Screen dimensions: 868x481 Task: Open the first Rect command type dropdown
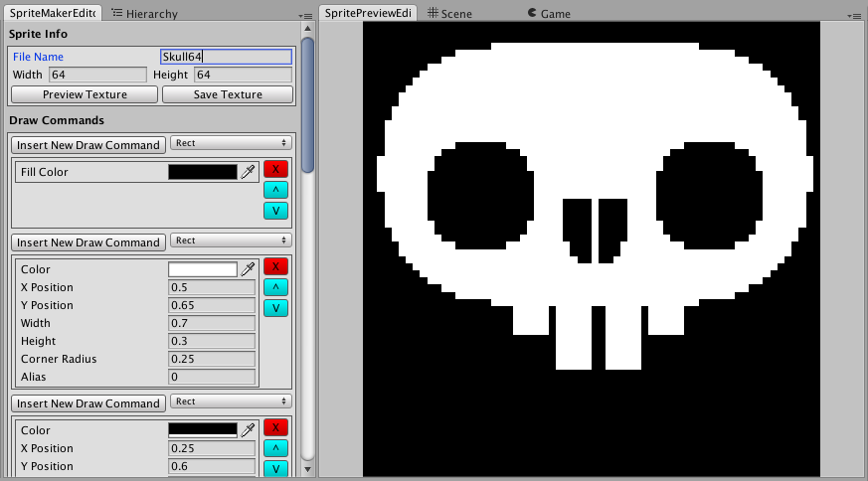[x=231, y=143]
